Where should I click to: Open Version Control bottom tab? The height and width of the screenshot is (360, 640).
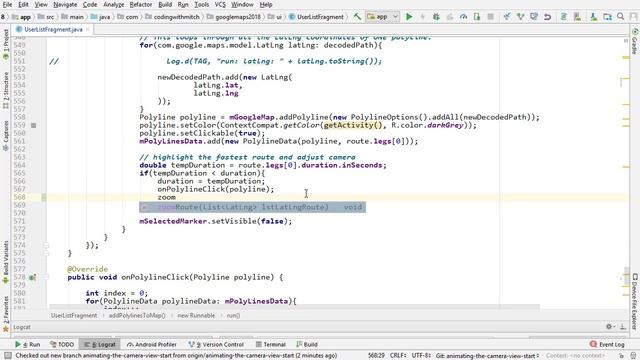(216, 344)
